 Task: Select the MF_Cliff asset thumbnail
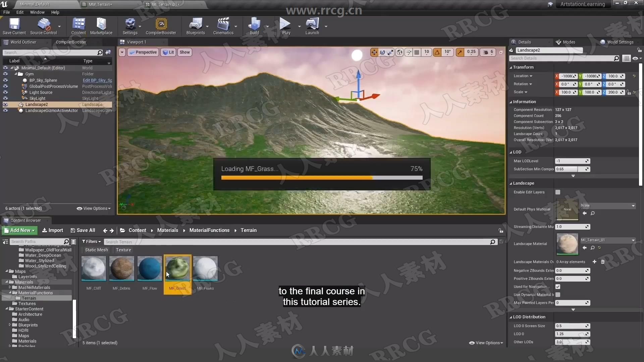point(94,269)
